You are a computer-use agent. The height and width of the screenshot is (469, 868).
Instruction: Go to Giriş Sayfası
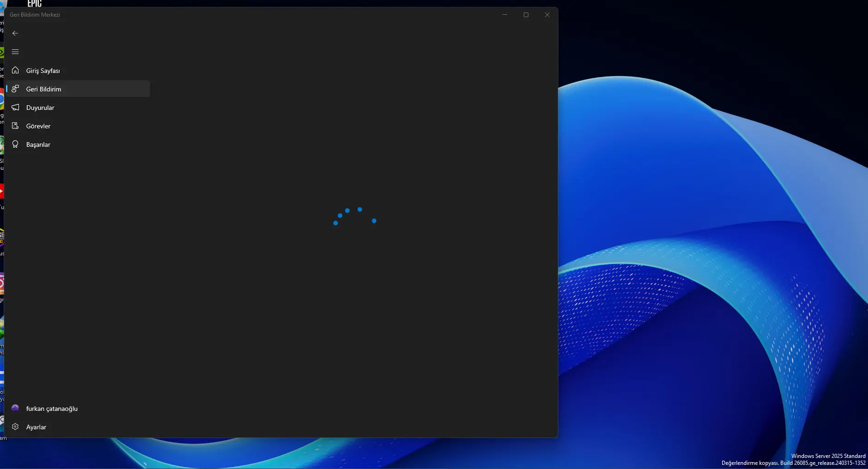pyautogui.click(x=78, y=70)
